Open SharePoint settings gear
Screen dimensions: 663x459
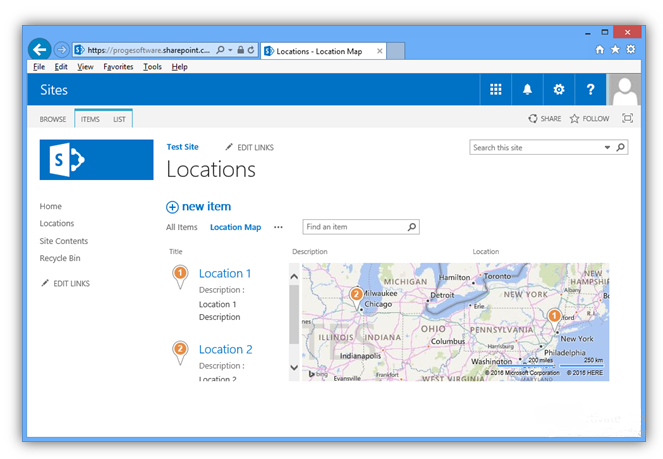pos(559,89)
